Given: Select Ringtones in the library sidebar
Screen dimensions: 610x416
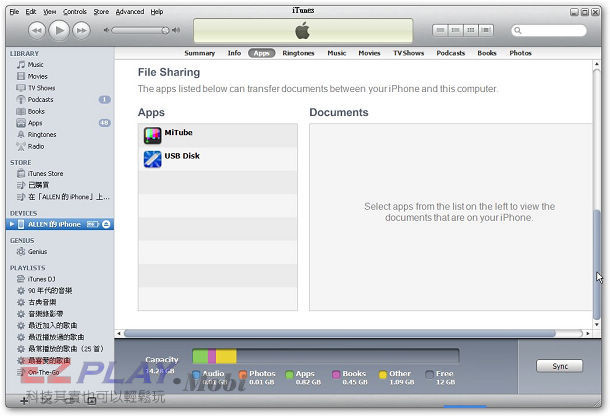Looking at the screenshot, I should 60,135.
